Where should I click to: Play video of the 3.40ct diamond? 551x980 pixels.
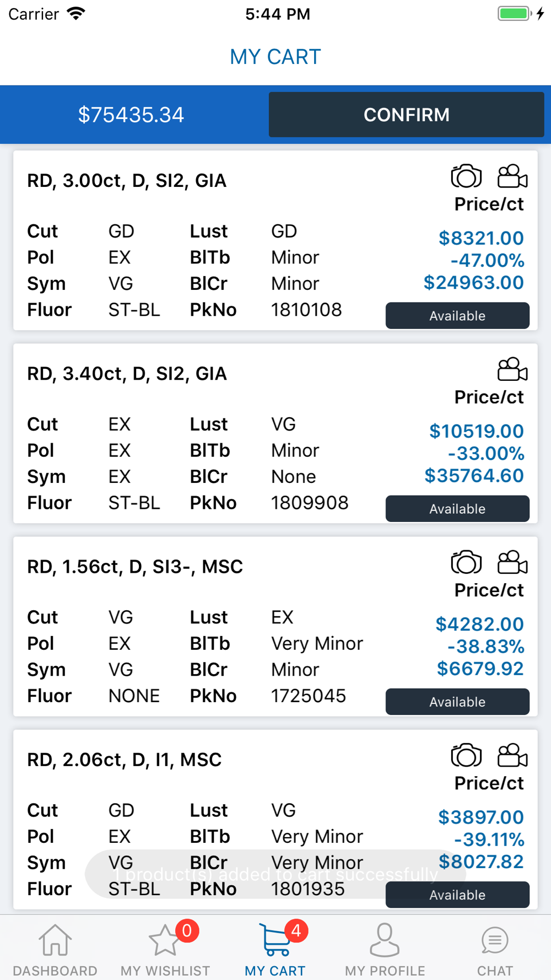[512, 369]
